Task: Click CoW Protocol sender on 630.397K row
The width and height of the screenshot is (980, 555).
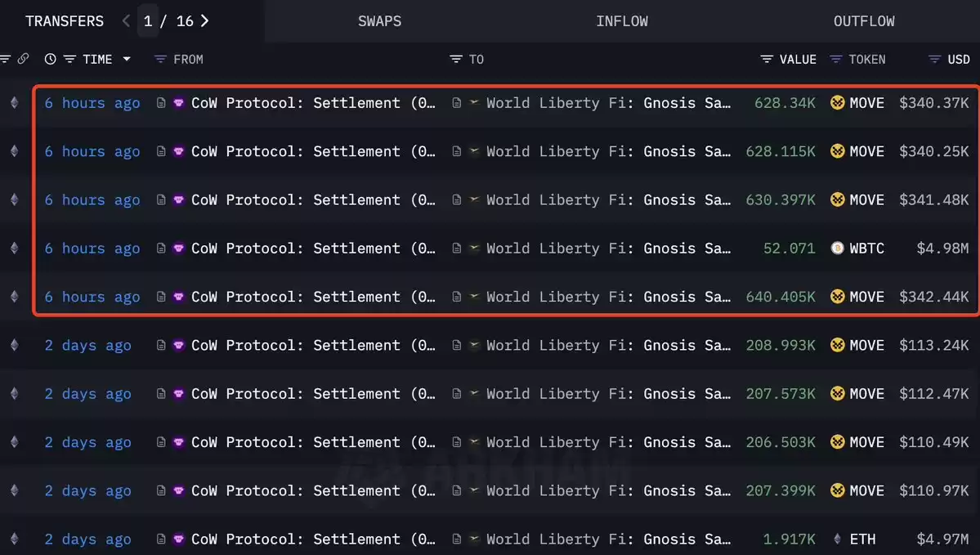Action: click(x=313, y=200)
